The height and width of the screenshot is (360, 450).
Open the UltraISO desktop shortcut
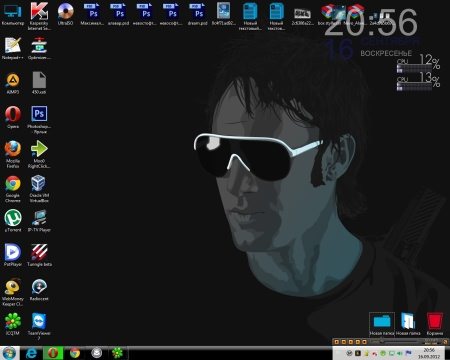[x=65, y=14]
